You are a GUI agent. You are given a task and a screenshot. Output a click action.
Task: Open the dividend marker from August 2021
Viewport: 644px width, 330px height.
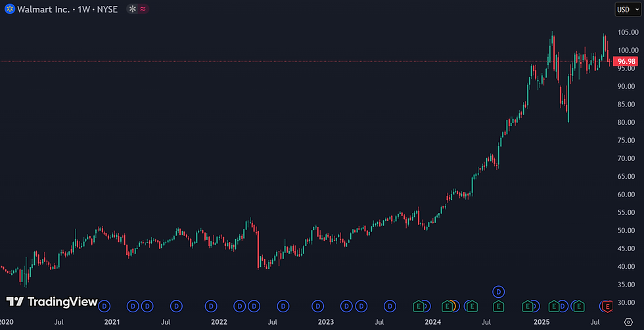pyautogui.click(x=176, y=306)
